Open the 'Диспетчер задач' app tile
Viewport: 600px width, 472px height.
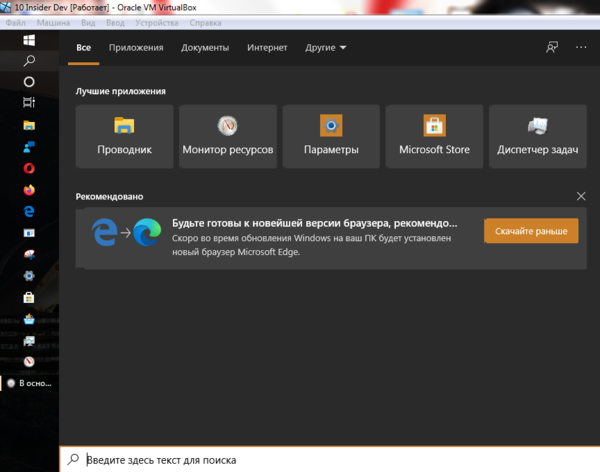pos(538,136)
